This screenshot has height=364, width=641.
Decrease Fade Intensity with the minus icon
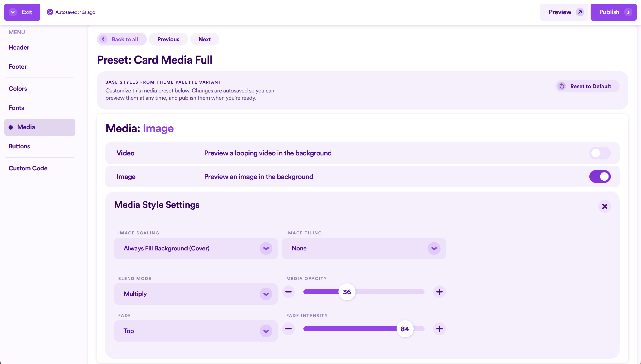click(288, 329)
